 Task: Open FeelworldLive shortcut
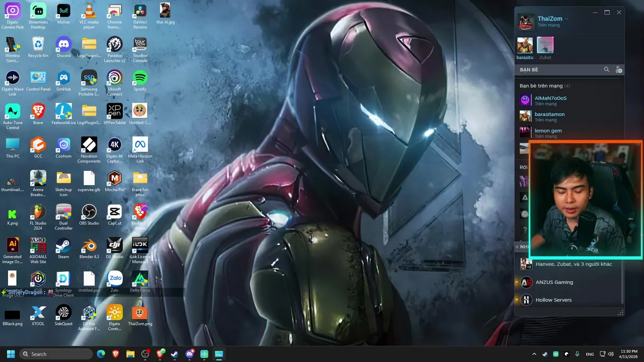coord(63,114)
